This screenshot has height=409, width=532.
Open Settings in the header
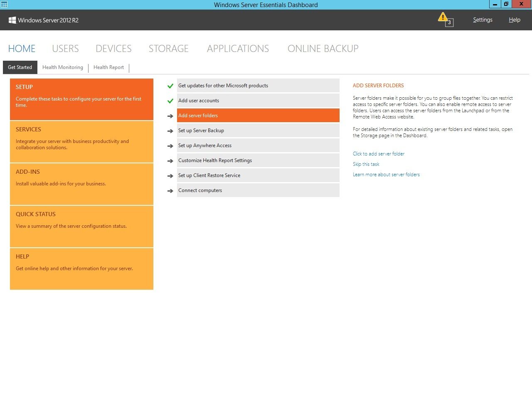click(483, 20)
